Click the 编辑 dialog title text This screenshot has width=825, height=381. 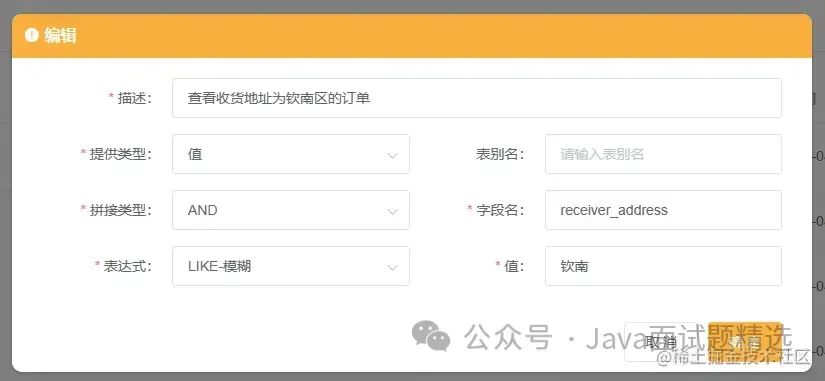click(60, 35)
